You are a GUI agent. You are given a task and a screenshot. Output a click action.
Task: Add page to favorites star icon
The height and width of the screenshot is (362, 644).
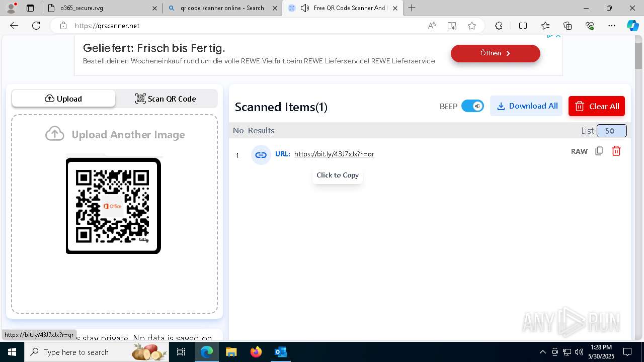(x=472, y=26)
